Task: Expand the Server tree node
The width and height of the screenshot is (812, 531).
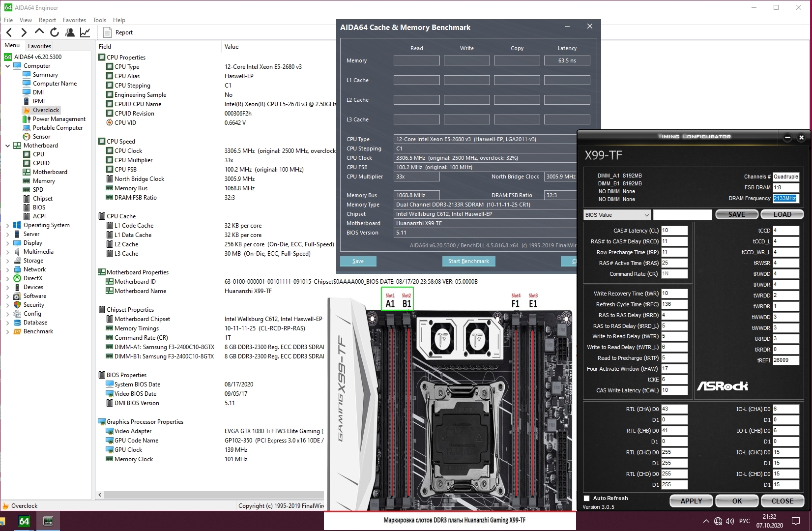Action: click(8, 234)
